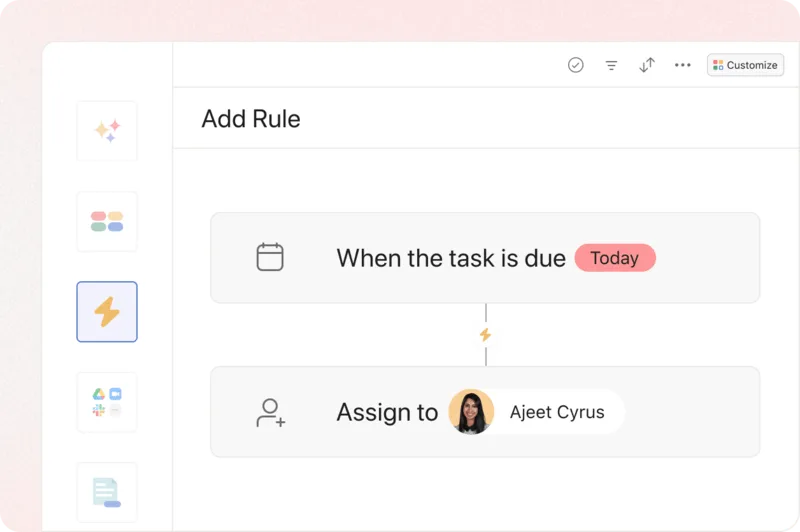Click the small lightning connector between cards

486,335
